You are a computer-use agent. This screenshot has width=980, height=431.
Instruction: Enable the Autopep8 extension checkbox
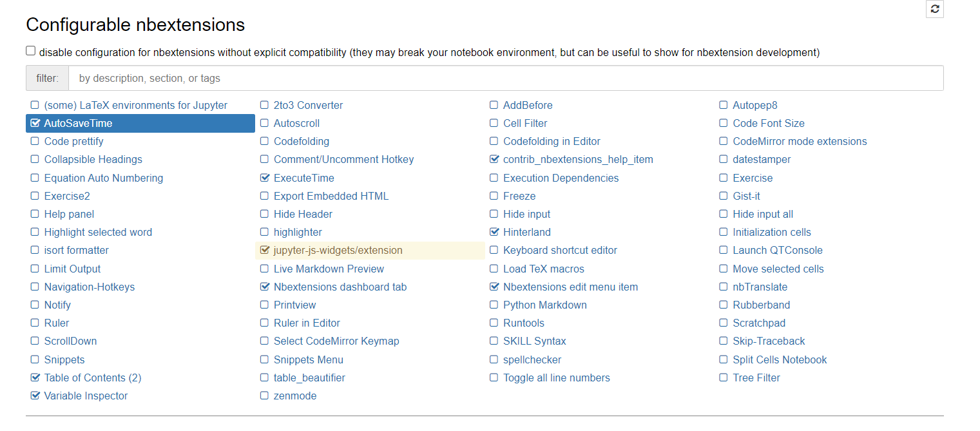[724, 105]
